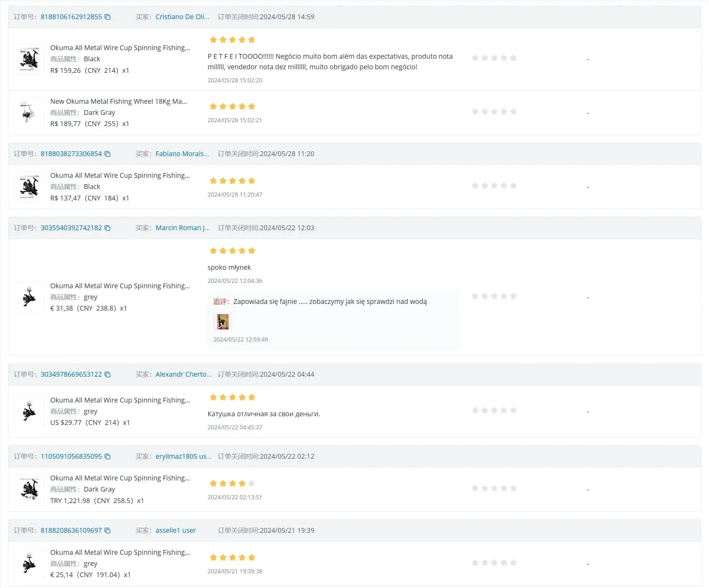Open order 1105091056835095 details link
The width and height of the screenshot is (709, 588).
pos(71,456)
